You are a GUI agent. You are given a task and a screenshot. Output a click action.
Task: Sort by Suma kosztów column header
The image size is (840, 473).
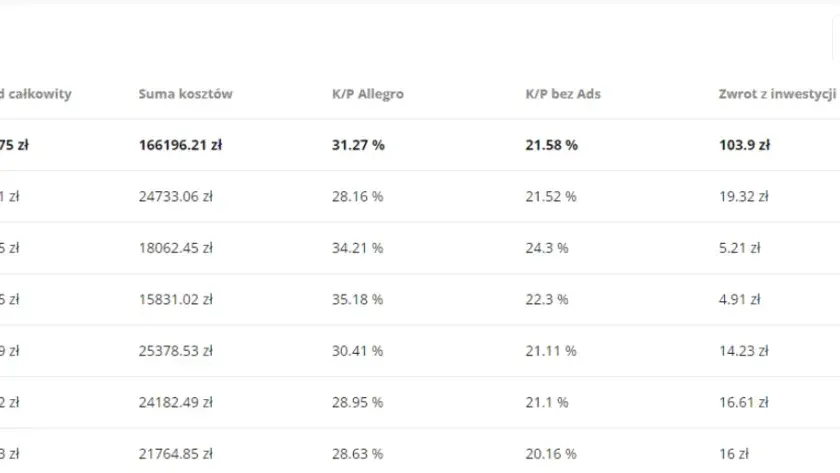pos(185,94)
